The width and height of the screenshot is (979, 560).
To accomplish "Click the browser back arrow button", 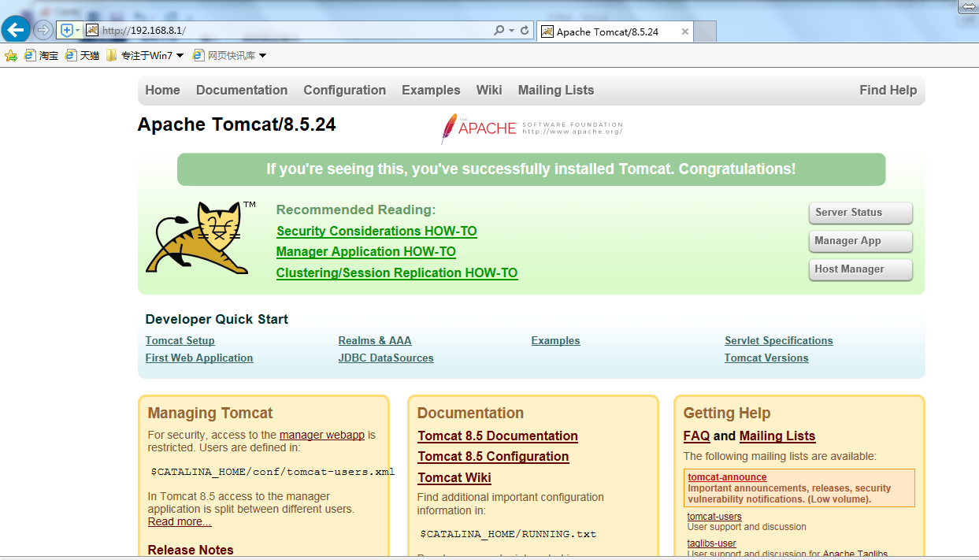I will point(16,30).
